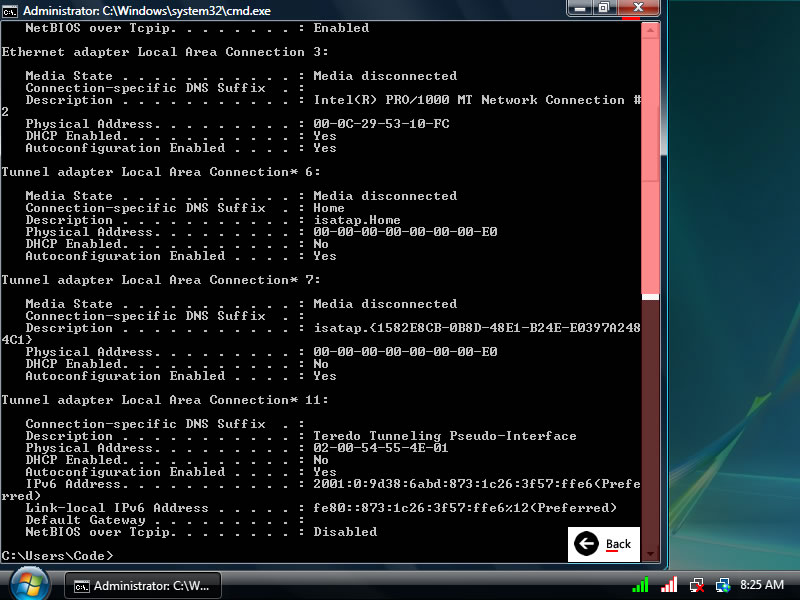Restore down the cmd.exe window
800x600 pixels.
[605, 8]
